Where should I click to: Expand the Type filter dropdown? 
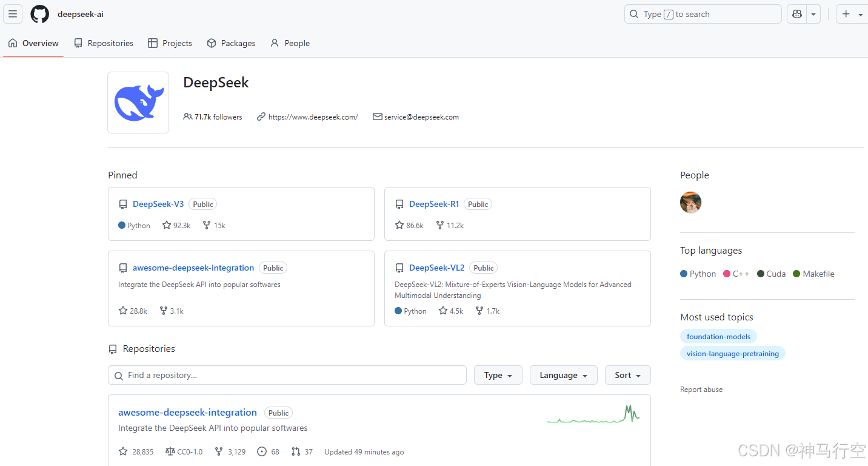point(498,375)
